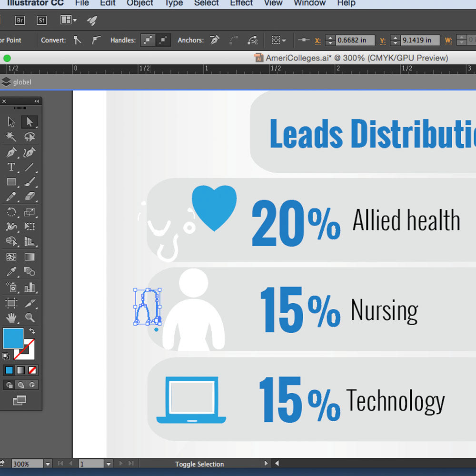Apply solid Color mode button
The width and height of the screenshot is (476, 476).
10,370
